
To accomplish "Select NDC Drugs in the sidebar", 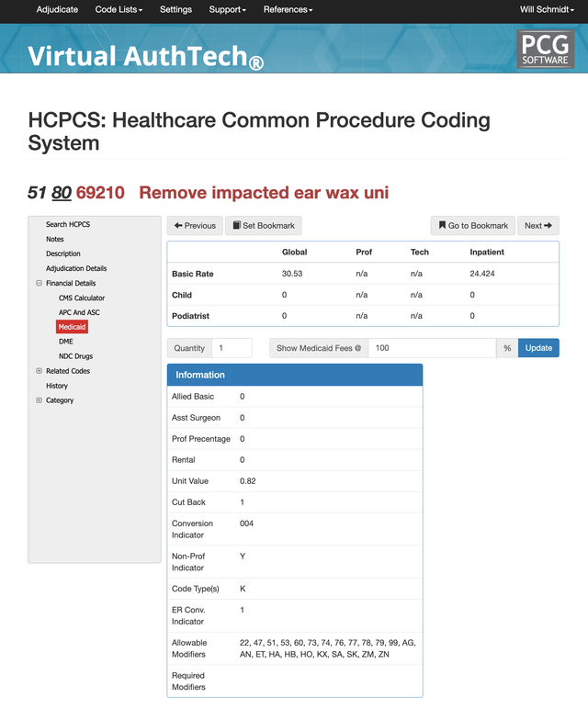I will click(x=75, y=356).
